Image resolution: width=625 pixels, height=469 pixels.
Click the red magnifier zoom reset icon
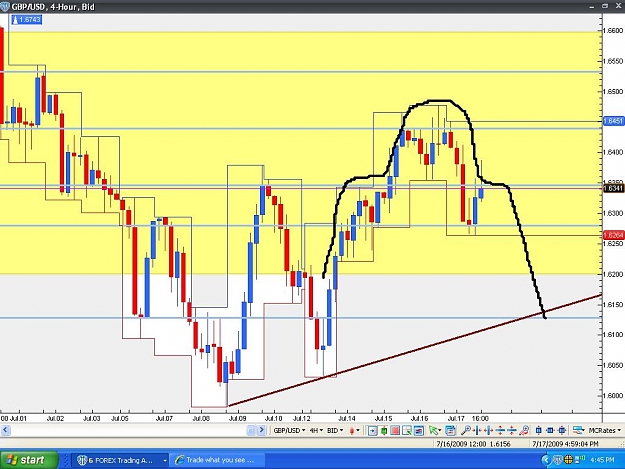pos(524,430)
